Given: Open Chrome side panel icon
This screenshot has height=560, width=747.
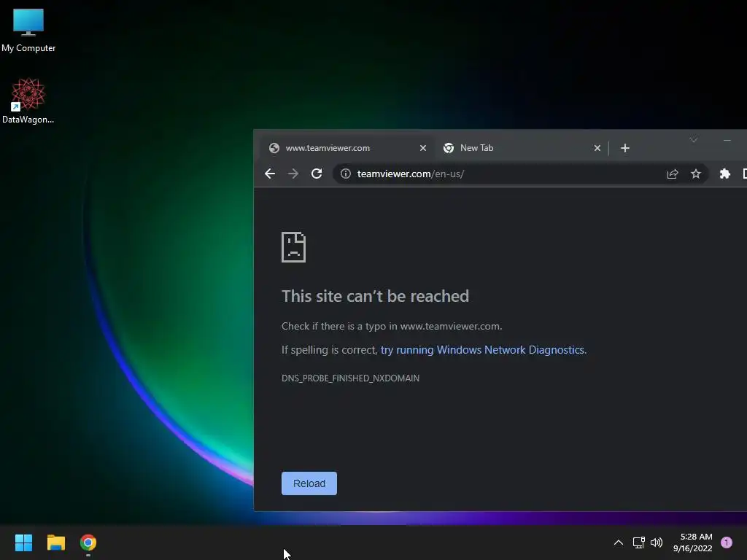Looking at the screenshot, I should tap(743, 174).
